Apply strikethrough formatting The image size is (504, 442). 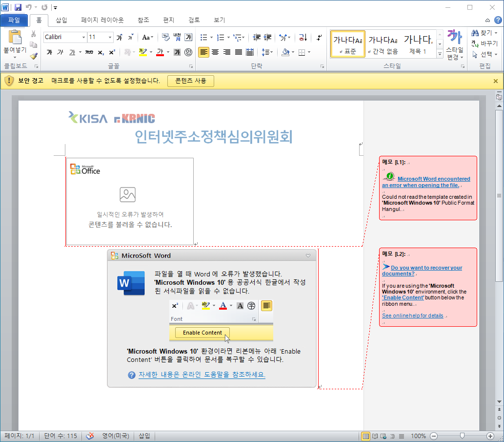89,52
